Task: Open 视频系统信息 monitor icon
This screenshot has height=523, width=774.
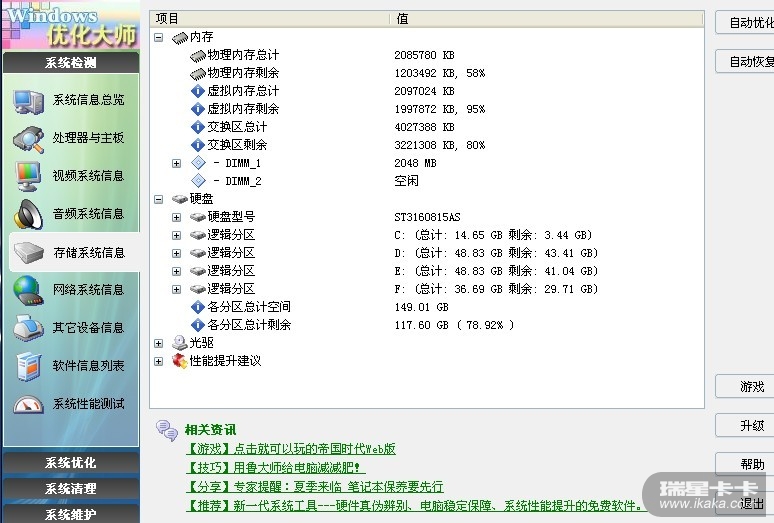Action: pyautogui.click(x=29, y=176)
